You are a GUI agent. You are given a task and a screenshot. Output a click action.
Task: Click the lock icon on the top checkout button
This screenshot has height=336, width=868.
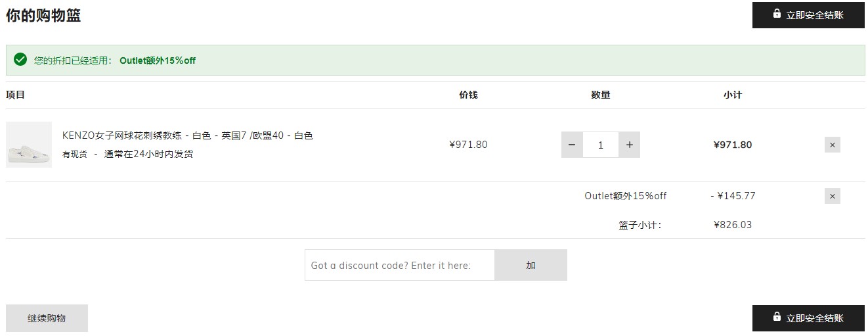(777, 14)
